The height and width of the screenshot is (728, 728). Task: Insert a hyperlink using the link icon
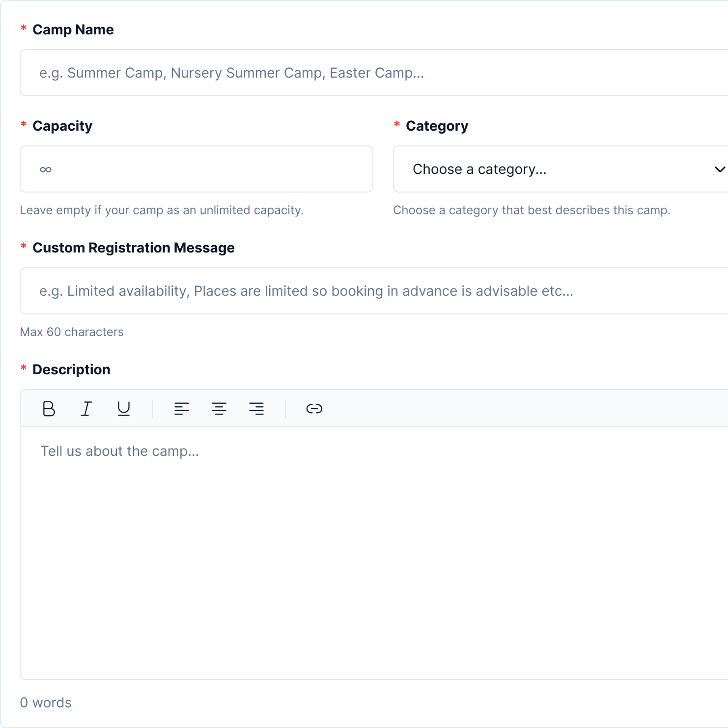[x=314, y=409]
